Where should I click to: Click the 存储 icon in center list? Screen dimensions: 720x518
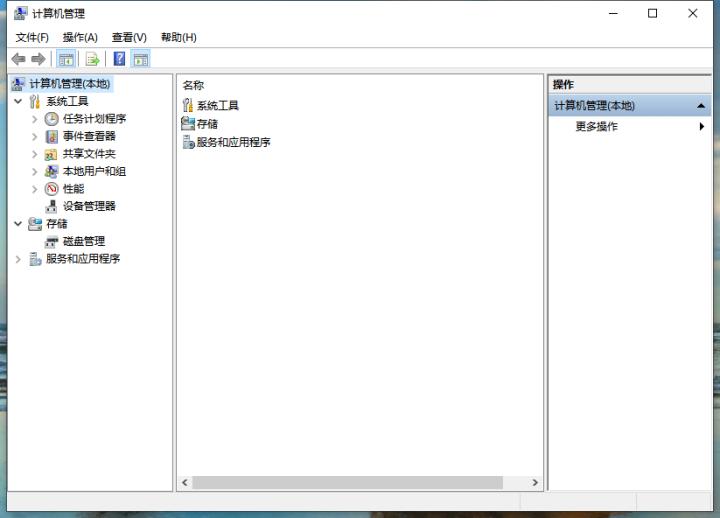188,124
